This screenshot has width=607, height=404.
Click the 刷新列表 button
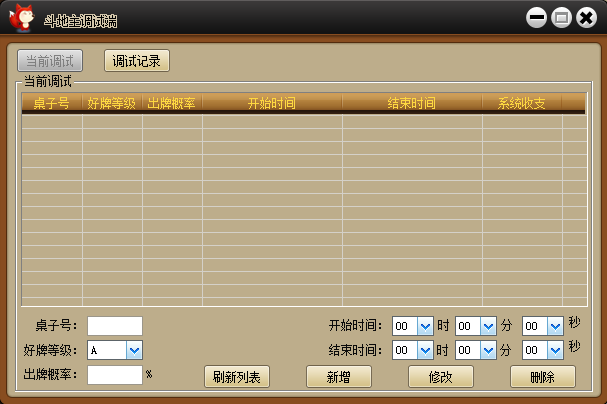click(x=237, y=377)
